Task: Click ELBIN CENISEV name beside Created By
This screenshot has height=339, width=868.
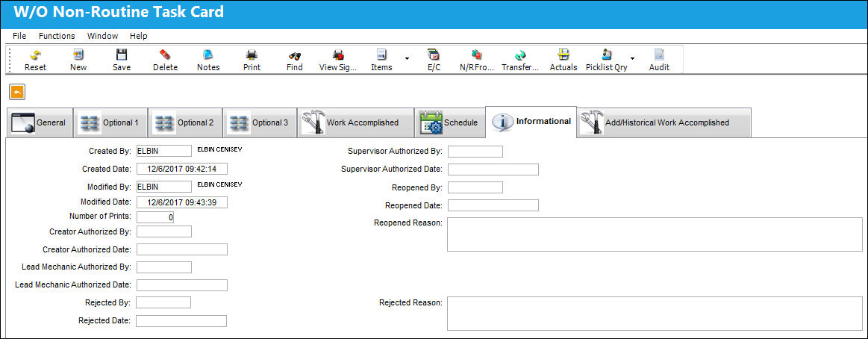Action: tap(219, 149)
